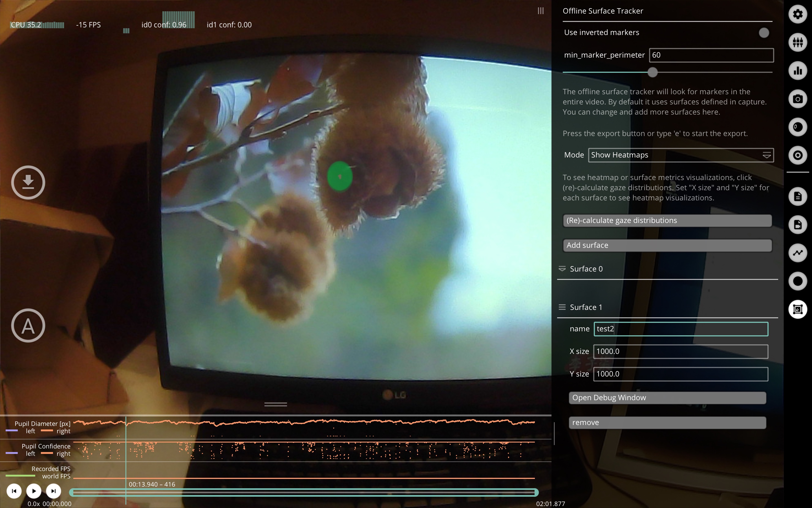Adjust the min_marker_perimeter slider handle
This screenshot has height=508, width=812.
coord(652,72)
